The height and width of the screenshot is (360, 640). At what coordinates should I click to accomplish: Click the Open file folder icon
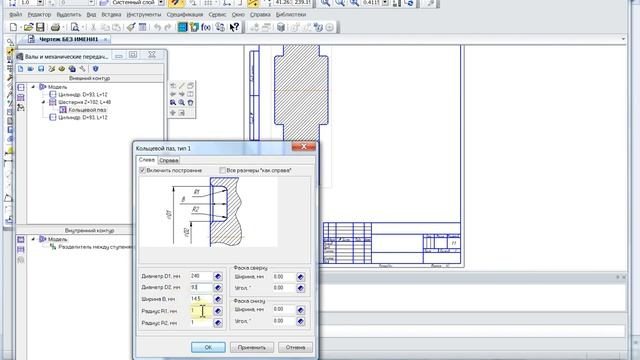[28, 27]
